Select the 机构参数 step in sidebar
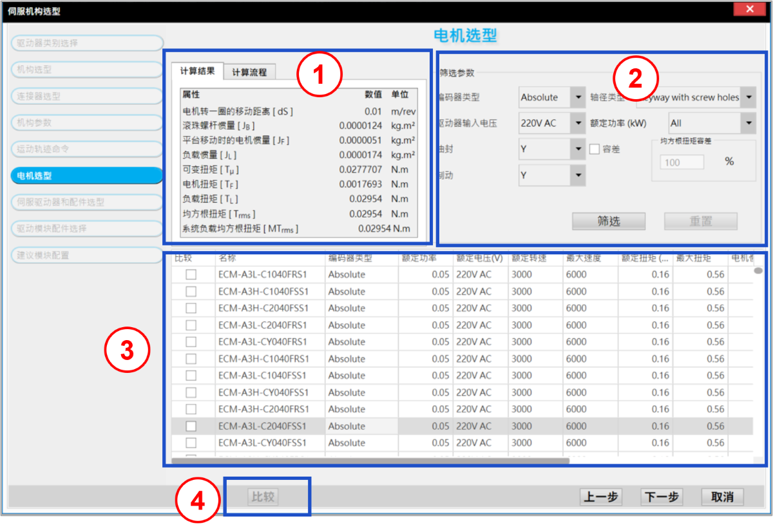 tap(87, 122)
